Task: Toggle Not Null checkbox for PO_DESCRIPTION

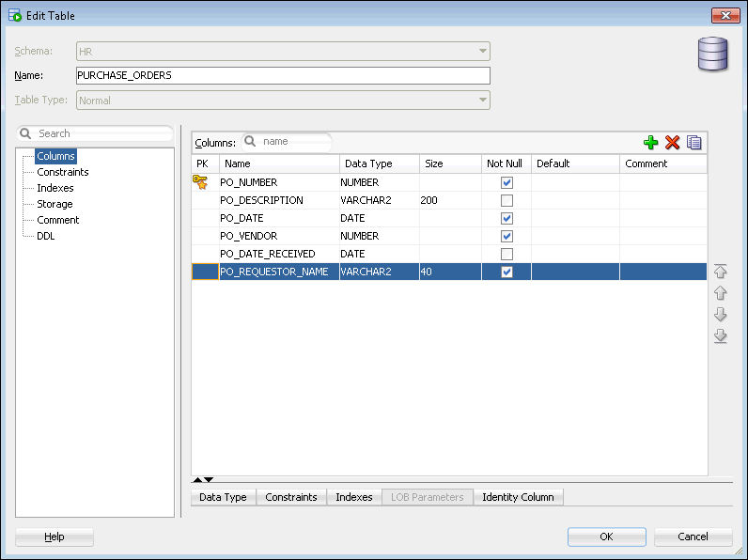Action: (x=507, y=200)
